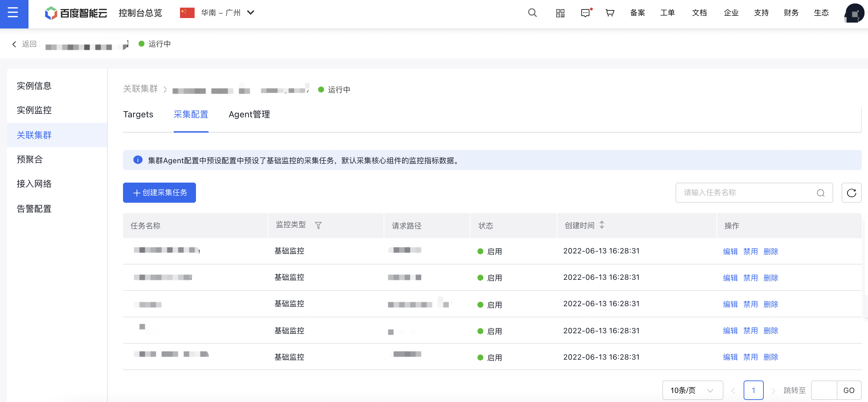Open 支持 in the top navigation
This screenshot has height=402, width=868.
coord(761,13)
